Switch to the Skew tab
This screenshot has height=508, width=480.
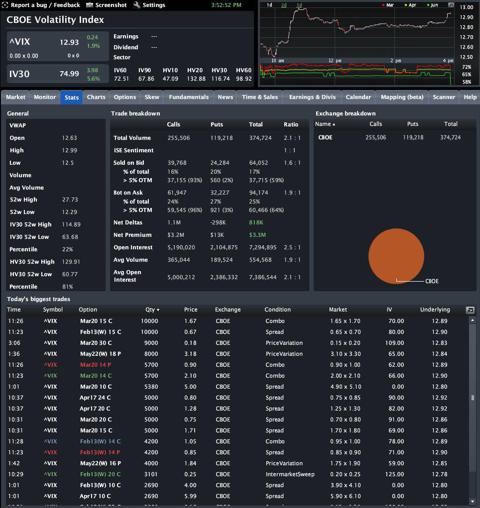coord(152,97)
